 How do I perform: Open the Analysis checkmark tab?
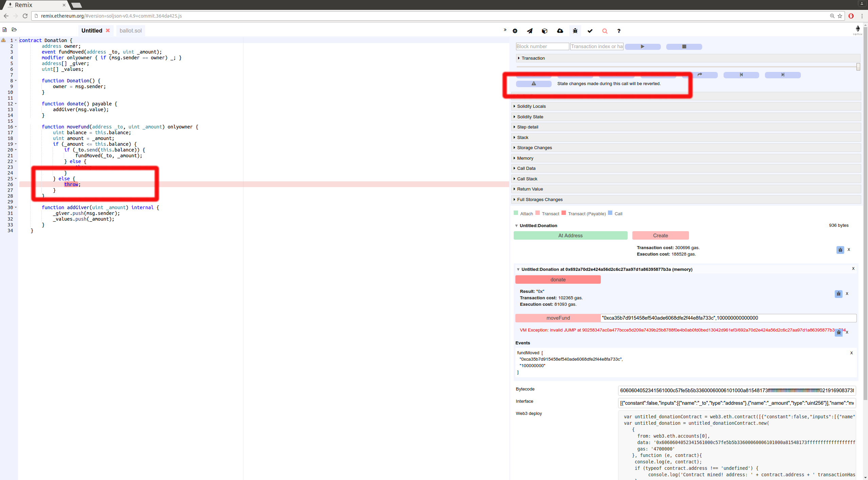click(590, 31)
